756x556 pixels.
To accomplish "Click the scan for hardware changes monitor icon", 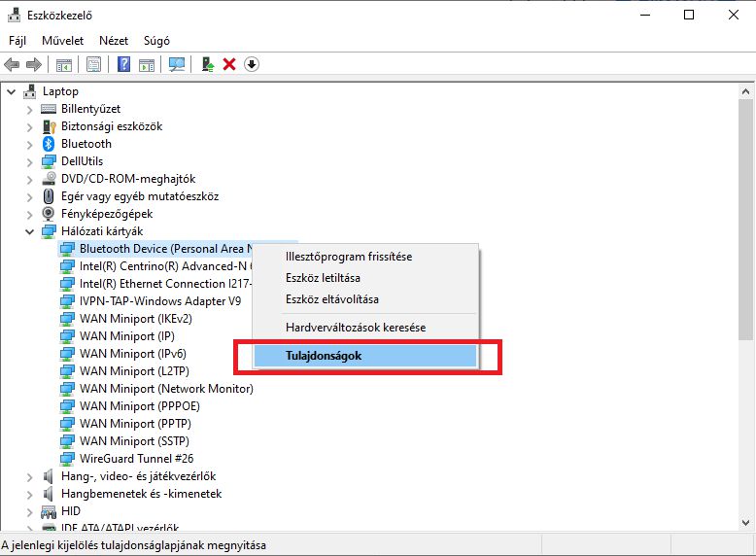I will tap(177, 64).
